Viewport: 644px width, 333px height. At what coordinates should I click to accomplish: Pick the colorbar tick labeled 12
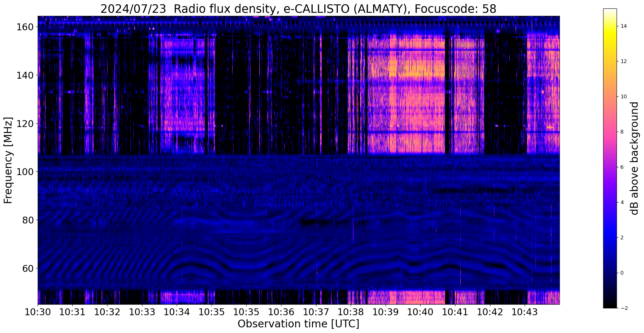click(624, 61)
